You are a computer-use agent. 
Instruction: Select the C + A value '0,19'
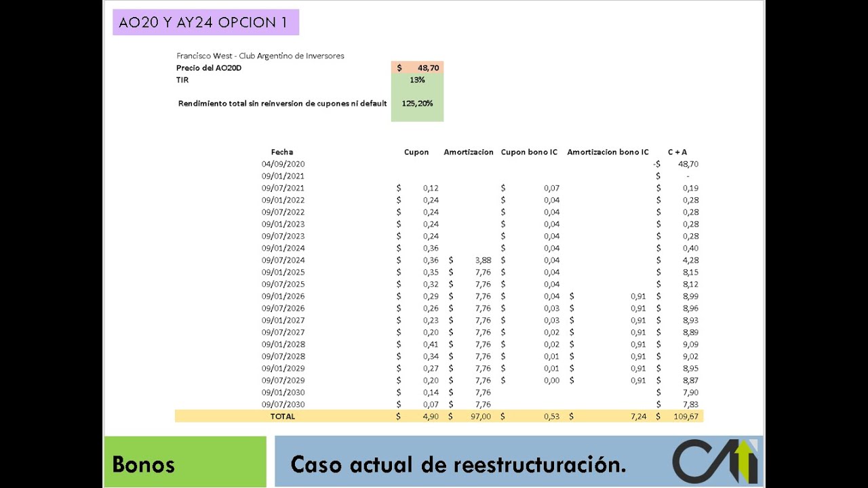point(691,188)
